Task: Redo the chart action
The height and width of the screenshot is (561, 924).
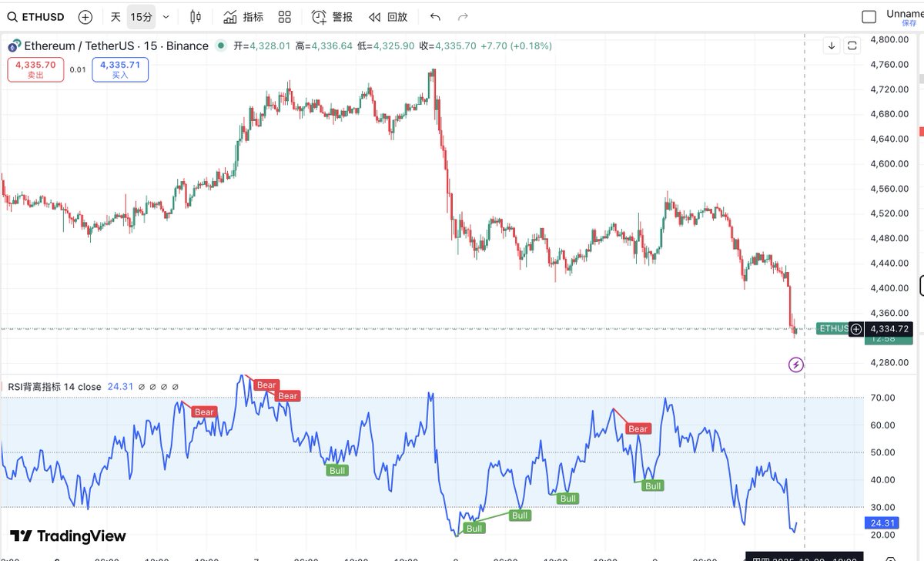Action: click(x=463, y=17)
